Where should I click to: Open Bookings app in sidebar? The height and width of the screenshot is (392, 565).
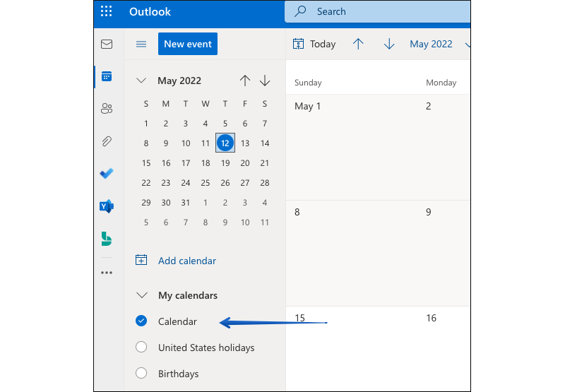coord(107,239)
